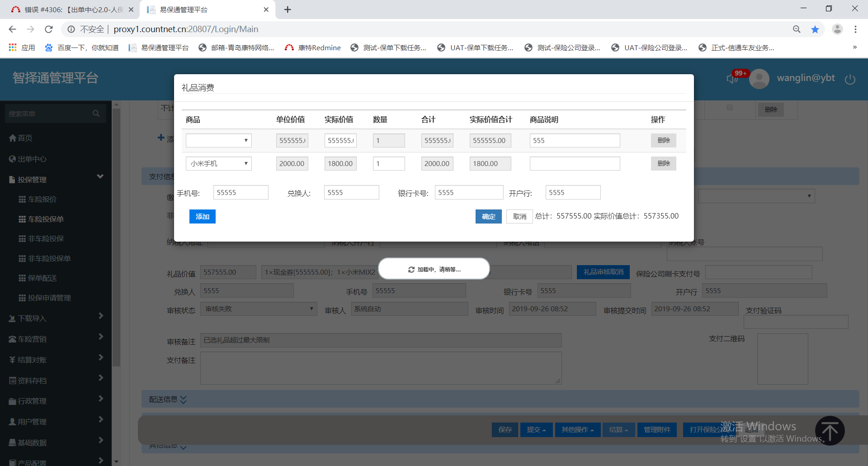Open the 小米手机 product dropdown
This screenshot has height=466, width=868.
point(218,164)
